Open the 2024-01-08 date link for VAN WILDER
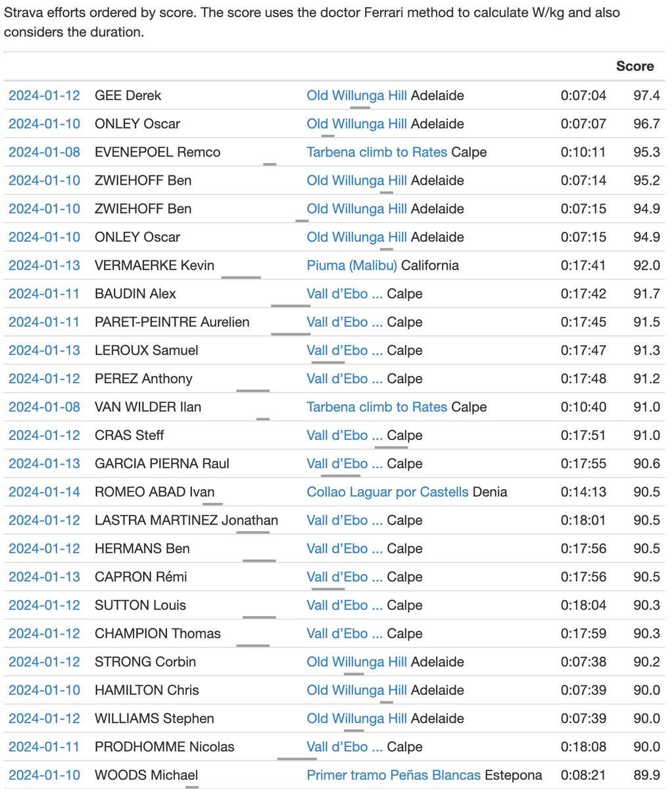Viewport: 672px width, 789px height. [44, 406]
